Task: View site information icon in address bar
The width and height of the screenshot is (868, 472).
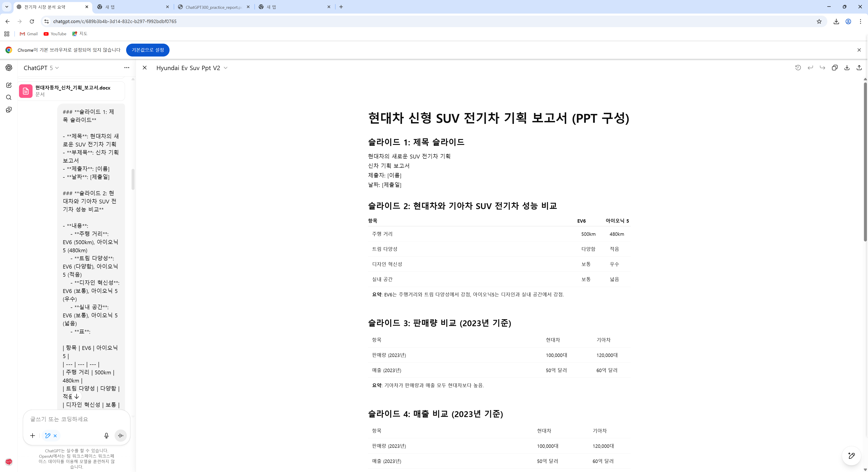Action: 47,21
